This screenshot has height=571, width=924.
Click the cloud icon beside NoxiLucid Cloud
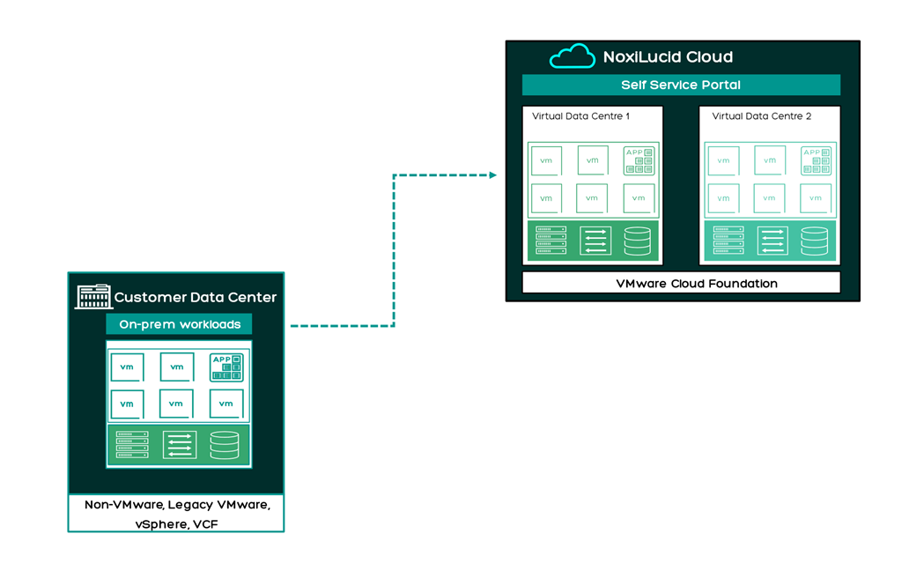(572, 57)
